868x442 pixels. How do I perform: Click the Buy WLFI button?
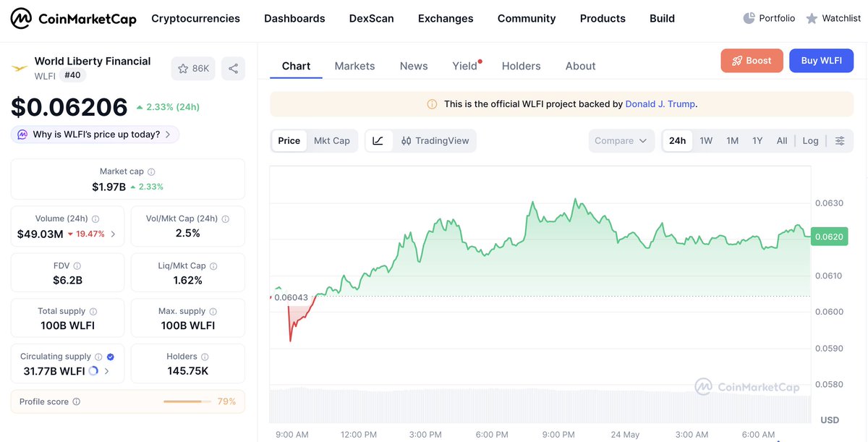[x=821, y=61]
